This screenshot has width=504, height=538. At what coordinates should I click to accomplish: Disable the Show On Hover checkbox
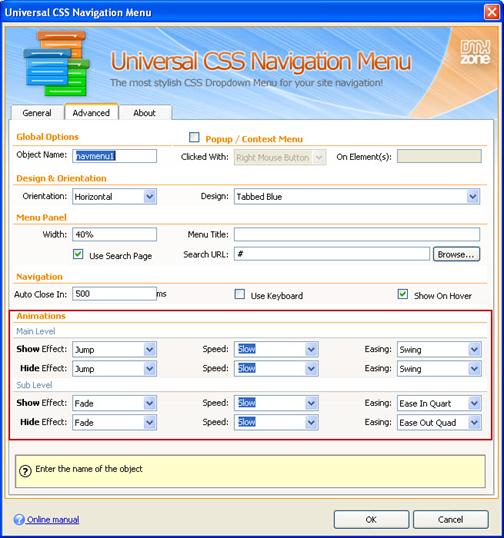[x=403, y=294]
